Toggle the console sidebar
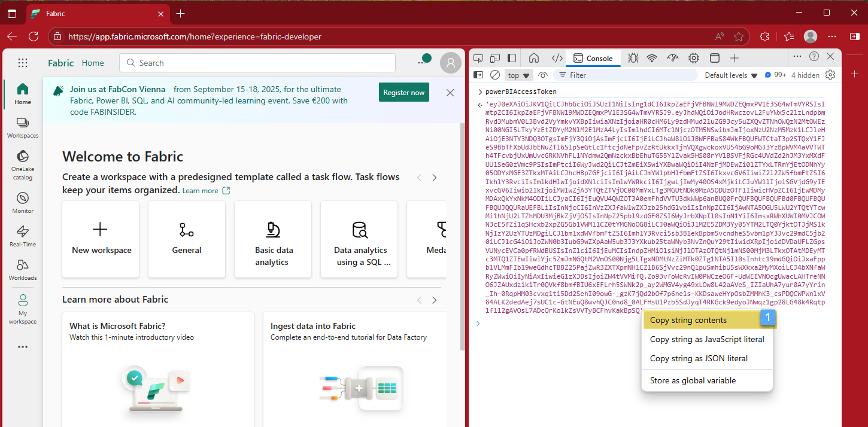Viewport: 868px width, 427px height. point(478,75)
